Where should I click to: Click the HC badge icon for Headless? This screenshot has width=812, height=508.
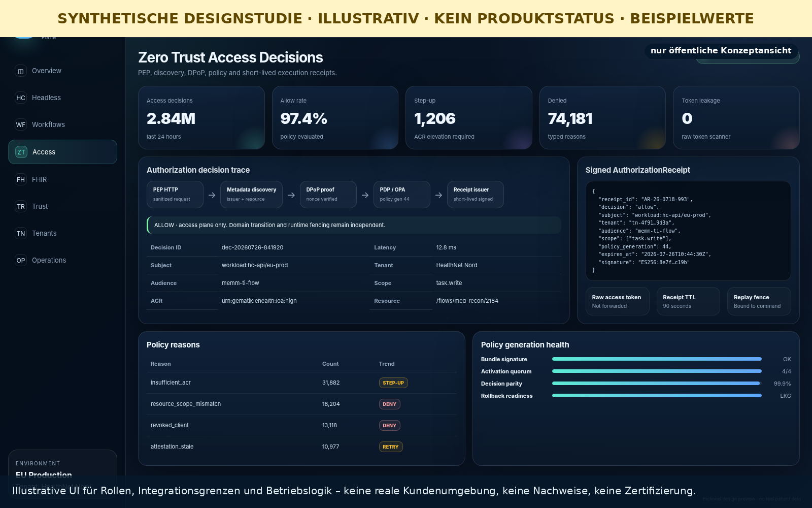21,98
